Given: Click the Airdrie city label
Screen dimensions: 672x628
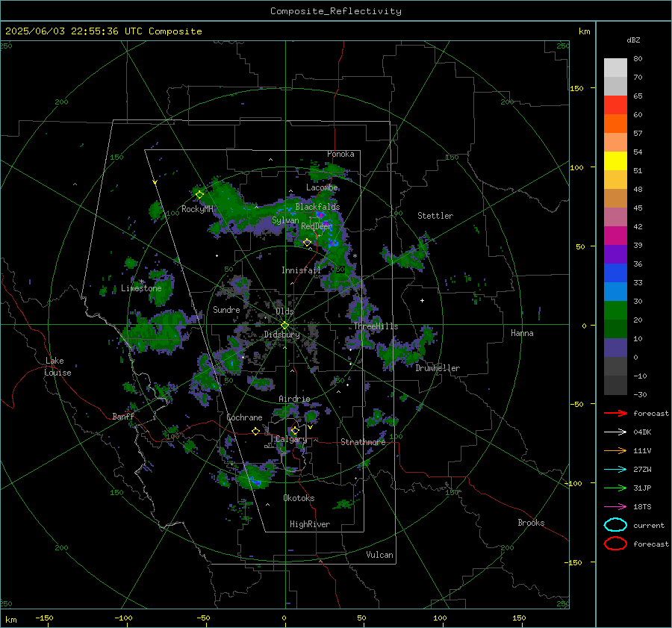Looking at the screenshot, I should click(294, 399).
